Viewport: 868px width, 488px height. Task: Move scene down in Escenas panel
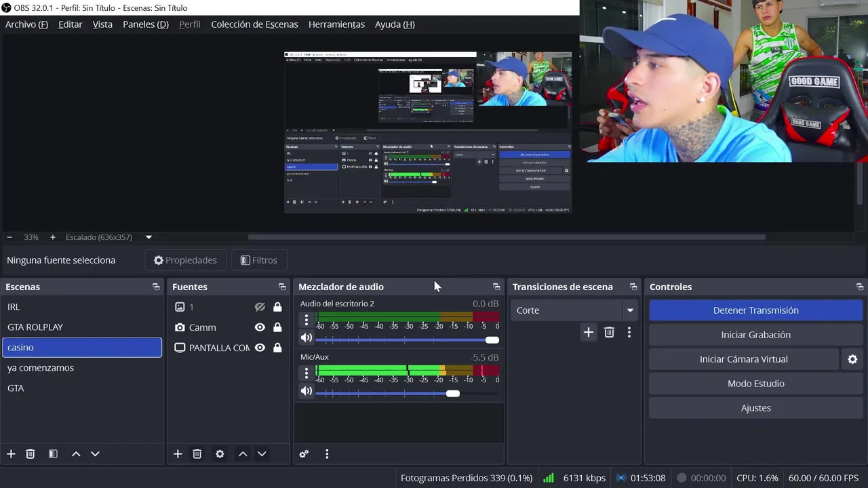95,454
